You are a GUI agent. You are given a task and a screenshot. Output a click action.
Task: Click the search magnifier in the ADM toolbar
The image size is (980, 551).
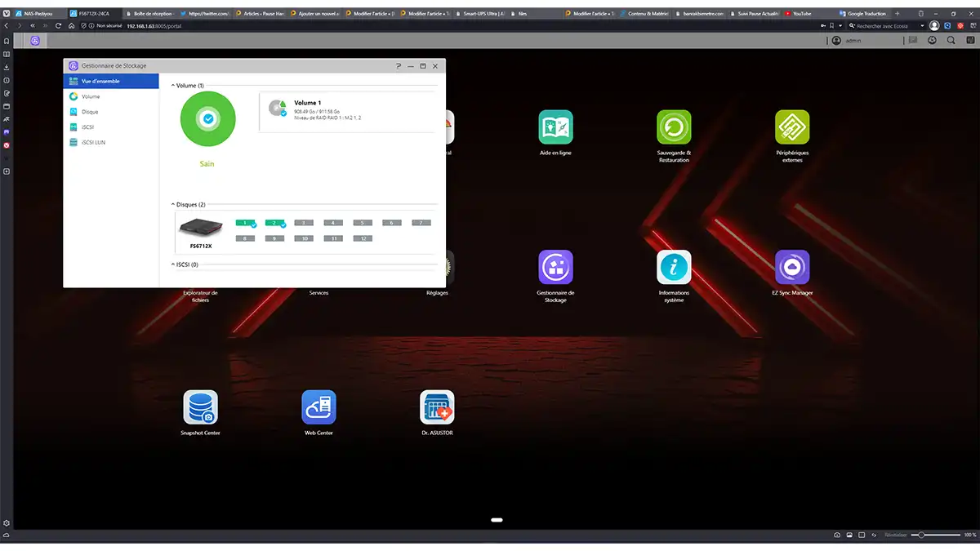click(951, 39)
